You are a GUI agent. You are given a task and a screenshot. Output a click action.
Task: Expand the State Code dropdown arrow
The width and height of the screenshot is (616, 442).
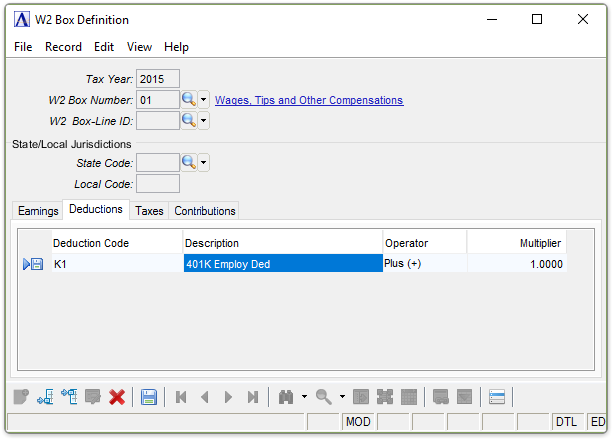203,162
